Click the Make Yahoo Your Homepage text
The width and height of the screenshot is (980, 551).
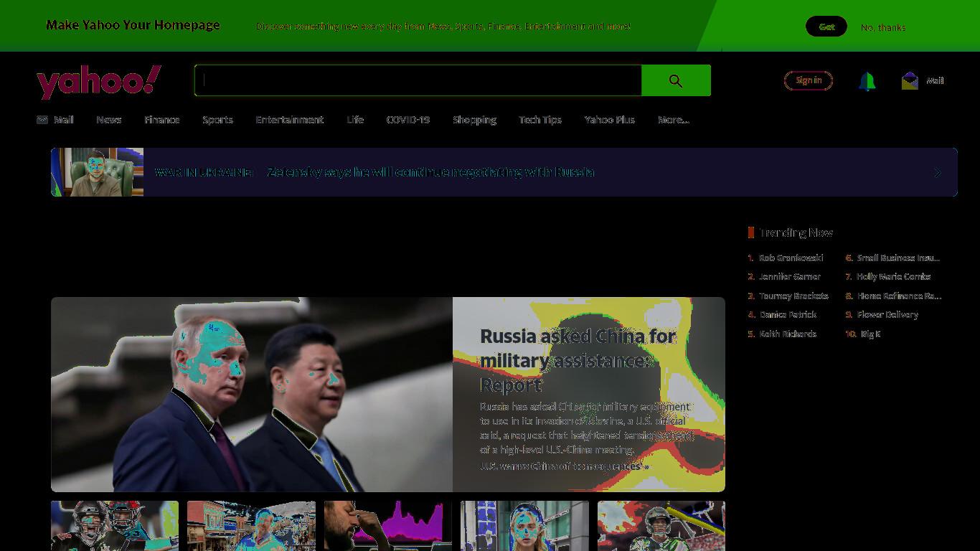[x=133, y=25]
